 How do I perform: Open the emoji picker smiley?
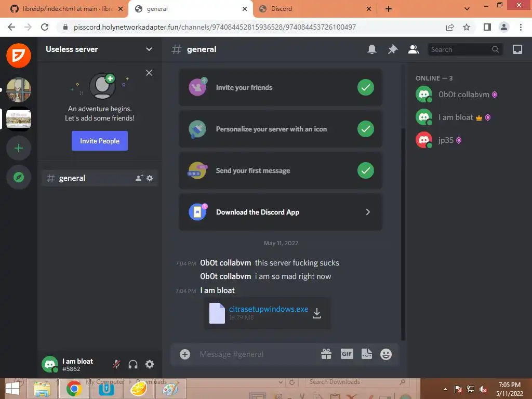point(386,354)
